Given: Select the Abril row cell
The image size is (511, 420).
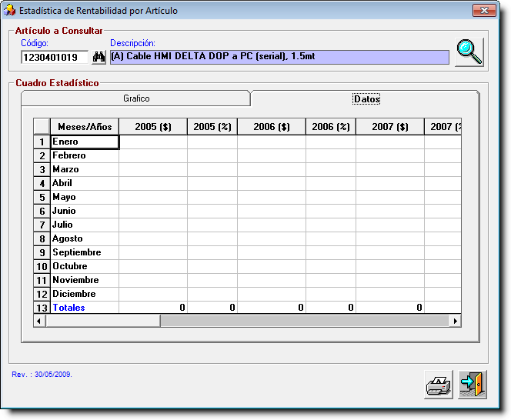Looking at the screenshot, I should pyautogui.click(x=85, y=183).
